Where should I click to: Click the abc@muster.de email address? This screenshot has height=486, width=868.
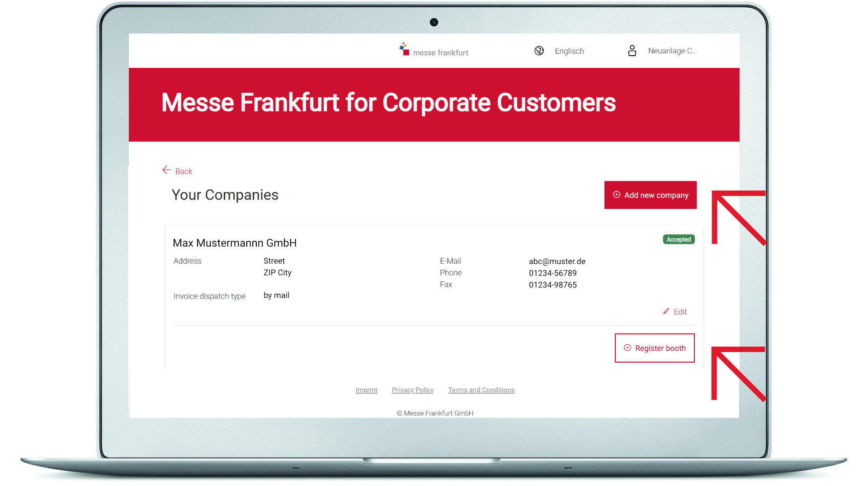click(x=557, y=262)
